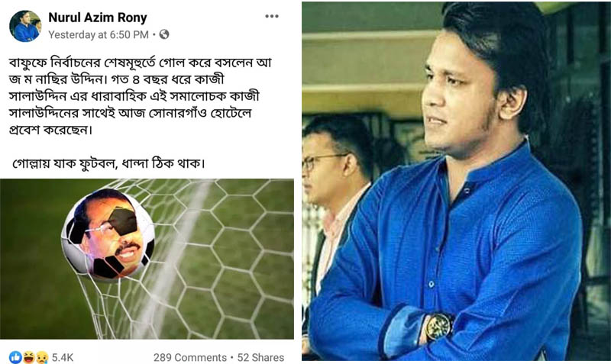Open Nurul Azim Rony's profile picture
Image resolution: width=611 pixels, height=364 pixels.
click(x=25, y=26)
